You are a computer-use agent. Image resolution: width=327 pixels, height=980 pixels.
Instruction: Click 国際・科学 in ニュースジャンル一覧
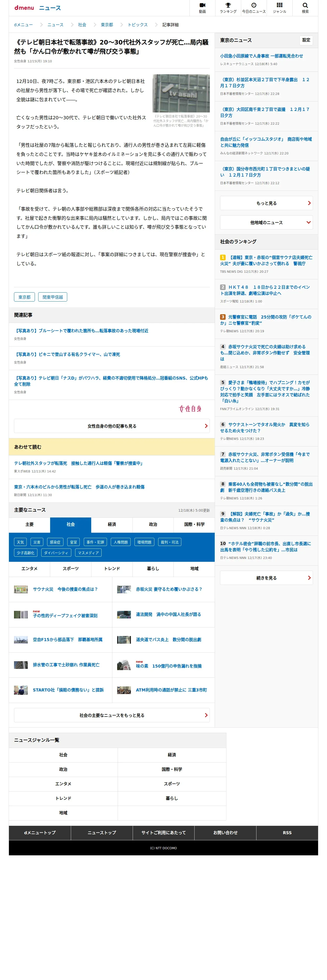click(172, 769)
